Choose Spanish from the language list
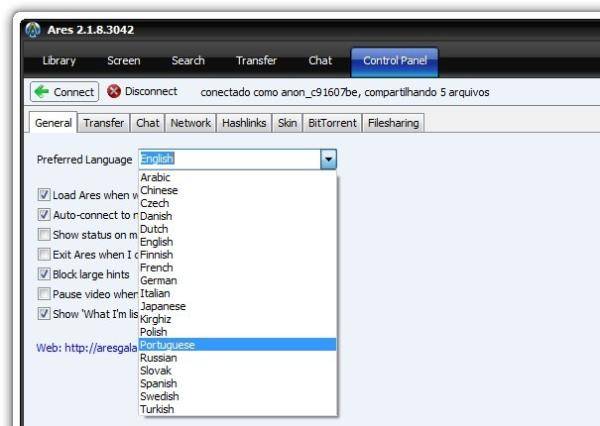This screenshot has height=426, width=600. (238, 384)
